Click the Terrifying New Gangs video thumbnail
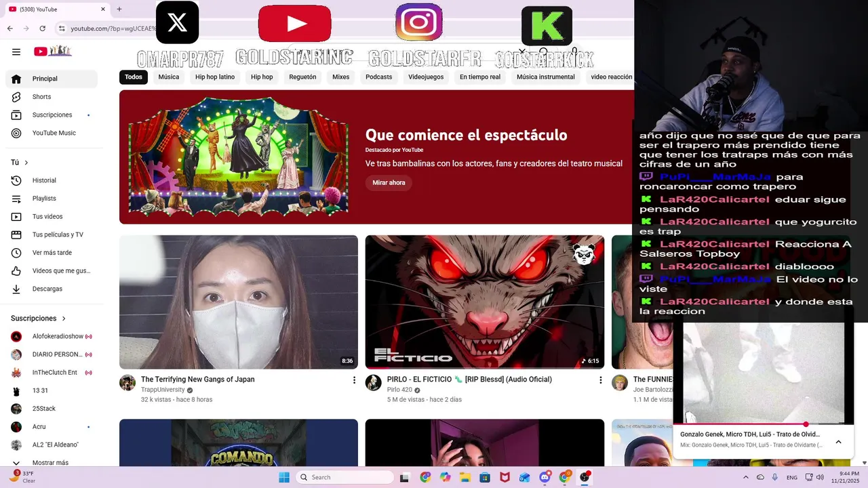The width and height of the screenshot is (868, 488). point(239,302)
